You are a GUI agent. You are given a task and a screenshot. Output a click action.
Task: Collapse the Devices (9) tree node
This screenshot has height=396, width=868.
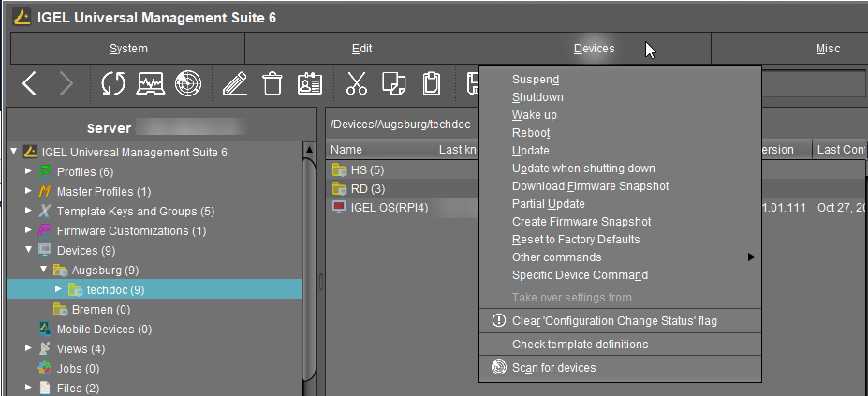29,250
